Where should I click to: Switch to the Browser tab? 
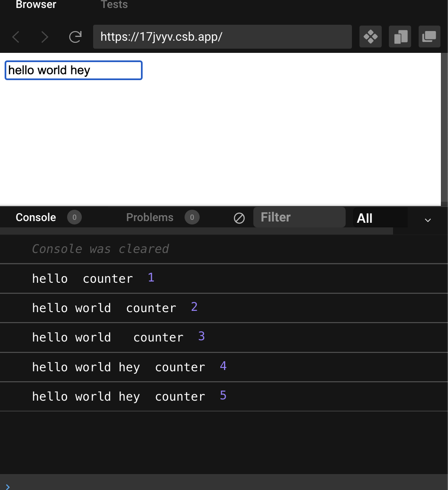pyautogui.click(x=36, y=5)
